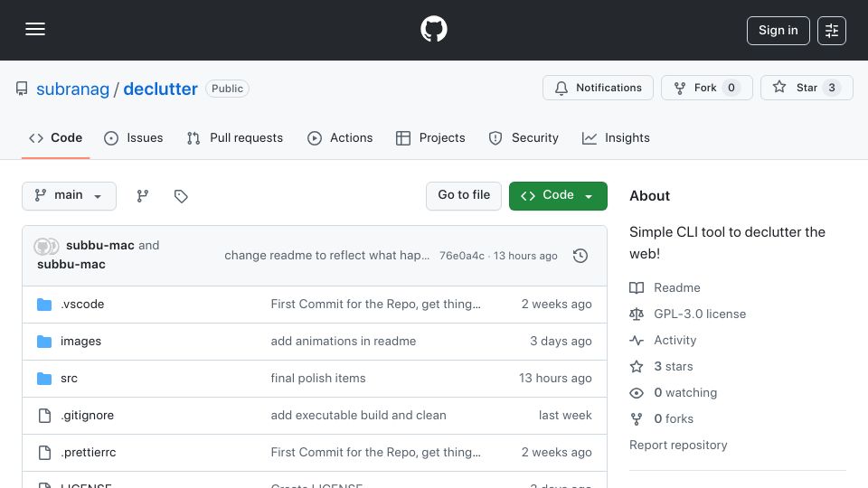Click the star count badge 3
The height and width of the screenshot is (488, 868).
832,88
